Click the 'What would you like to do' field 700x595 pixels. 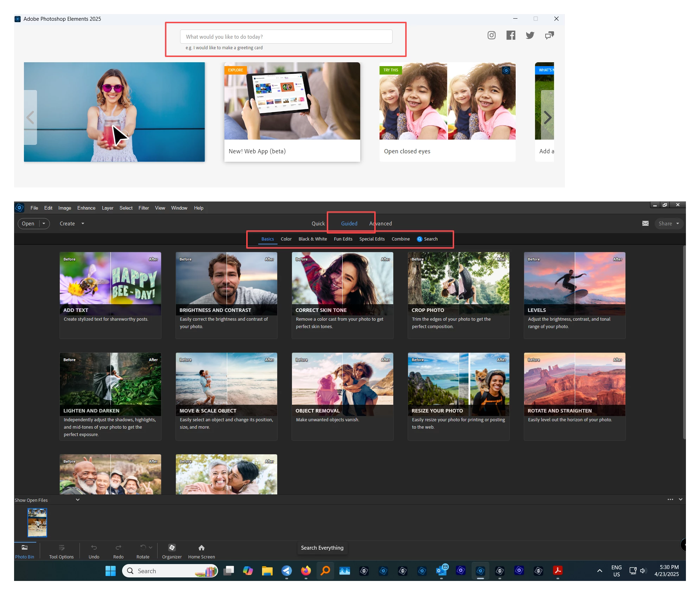tap(286, 37)
